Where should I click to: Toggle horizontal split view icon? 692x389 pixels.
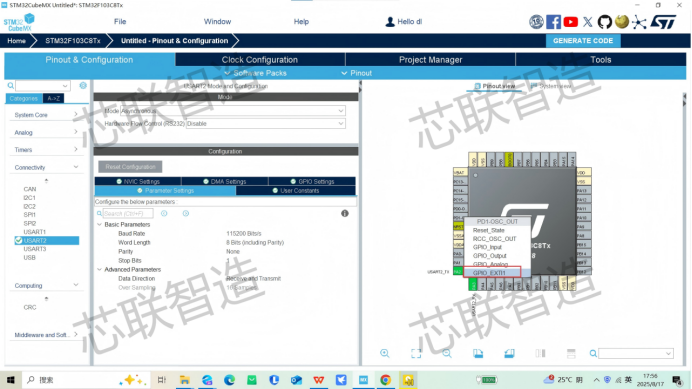(571, 353)
